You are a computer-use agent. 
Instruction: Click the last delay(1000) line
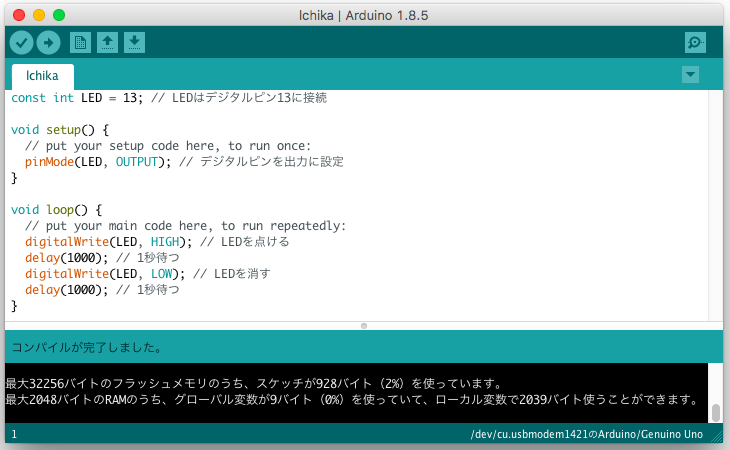(x=102, y=290)
